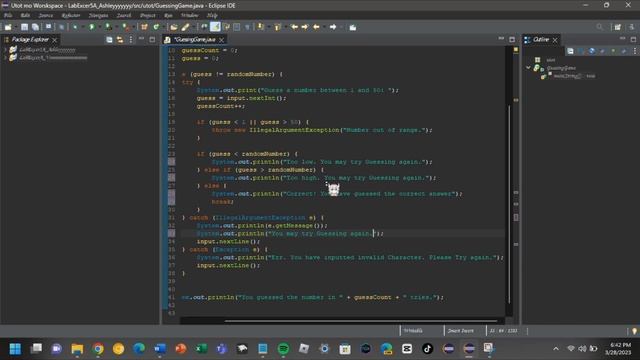Click the Open Type folder icon
The width and height of the screenshot is (640, 360).
[x=174, y=27]
